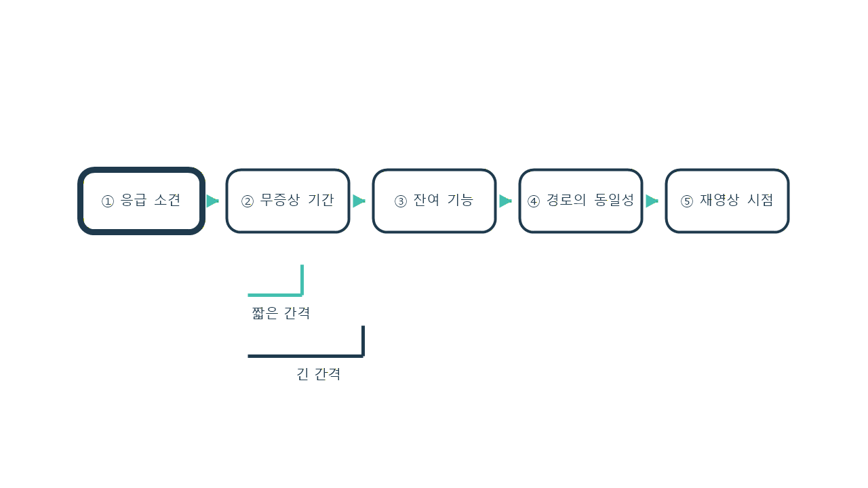Select the 잔여 기능 step text
Image resolution: width=868 pixels, height=488 pixels.
click(443, 201)
